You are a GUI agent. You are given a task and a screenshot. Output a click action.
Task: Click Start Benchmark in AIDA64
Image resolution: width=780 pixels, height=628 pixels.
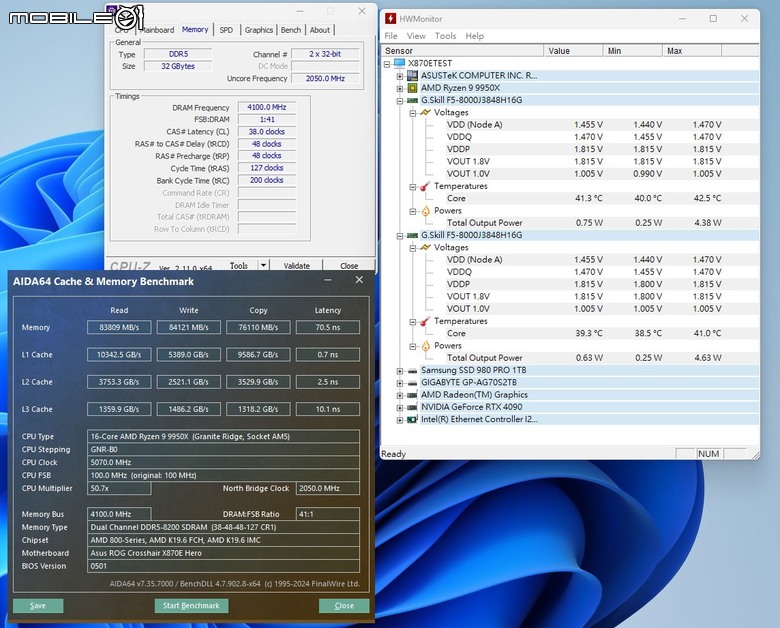pos(191,606)
